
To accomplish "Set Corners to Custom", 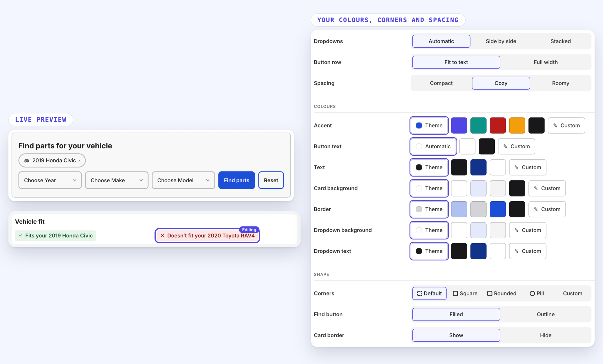I will point(572,293).
